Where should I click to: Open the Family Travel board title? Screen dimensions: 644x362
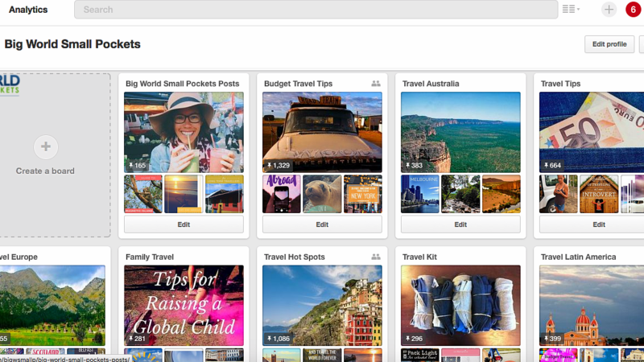coord(150,257)
